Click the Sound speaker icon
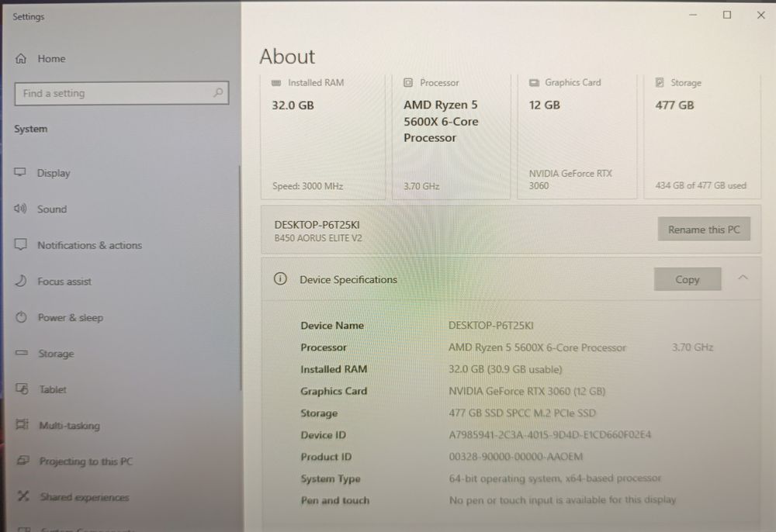Image resolution: width=776 pixels, height=532 pixels. click(20, 208)
